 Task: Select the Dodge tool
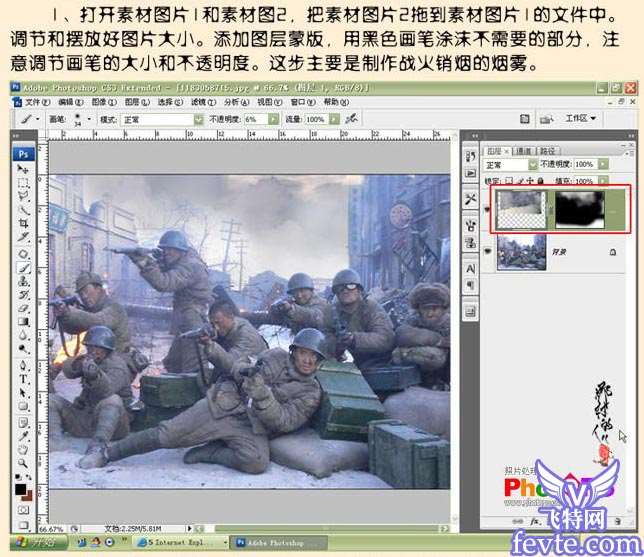(23, 349)
